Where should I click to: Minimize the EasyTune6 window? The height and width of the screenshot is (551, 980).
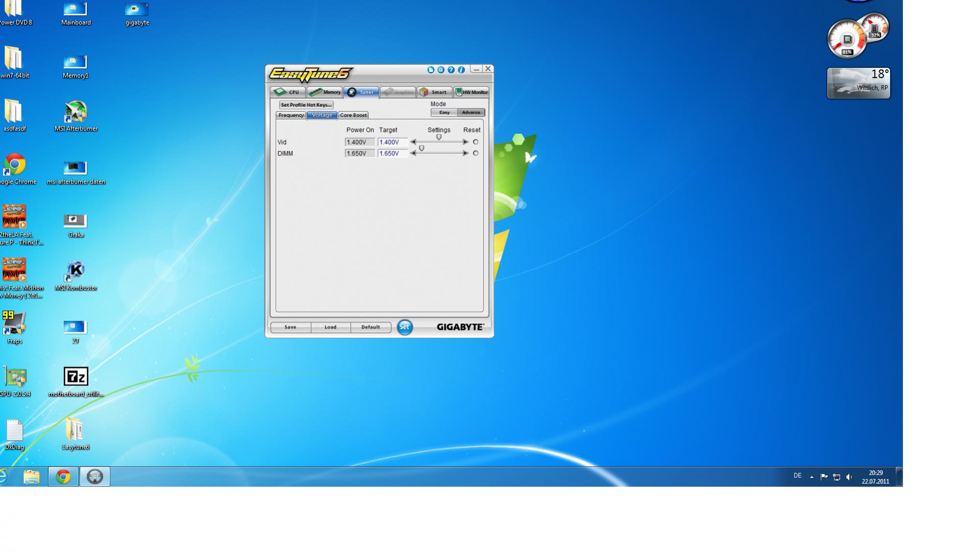pyautogui.click(x=476, y=69)
